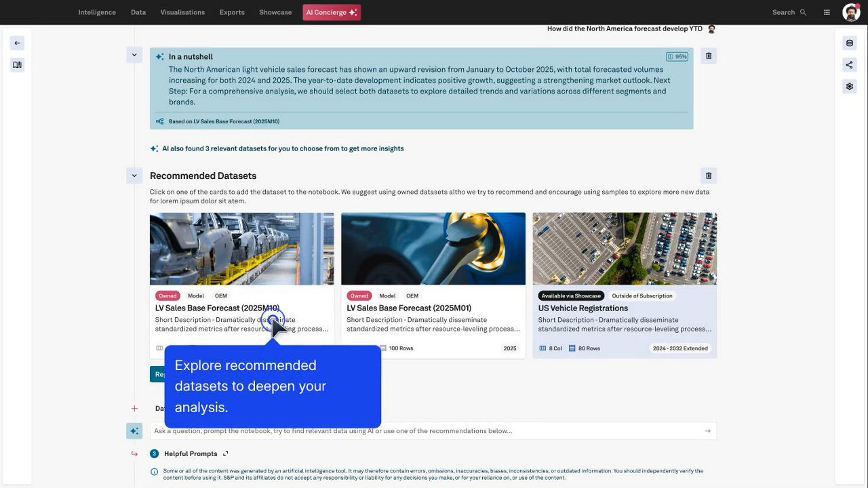
Task: Collapse the Recommended Datasets section
Action: click(x=134, y=176)
